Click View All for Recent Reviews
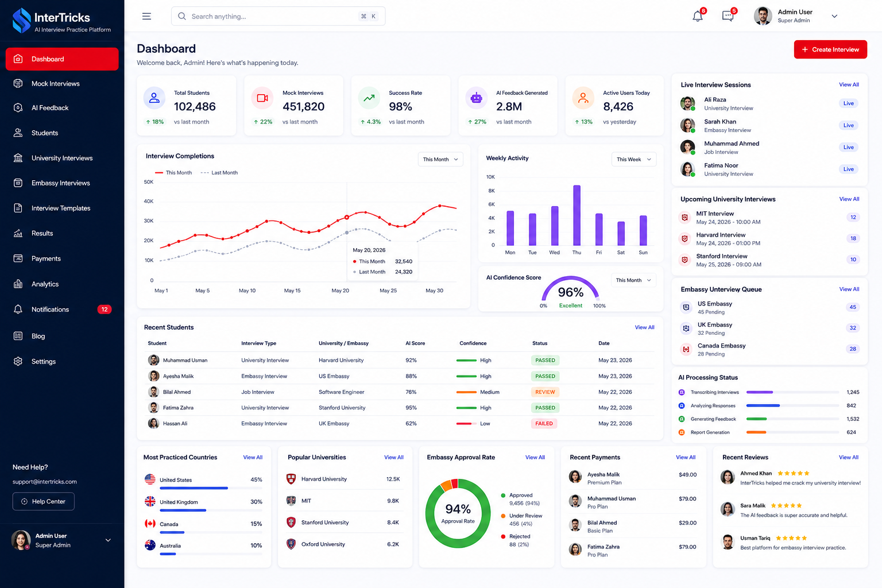 [849, 457]
